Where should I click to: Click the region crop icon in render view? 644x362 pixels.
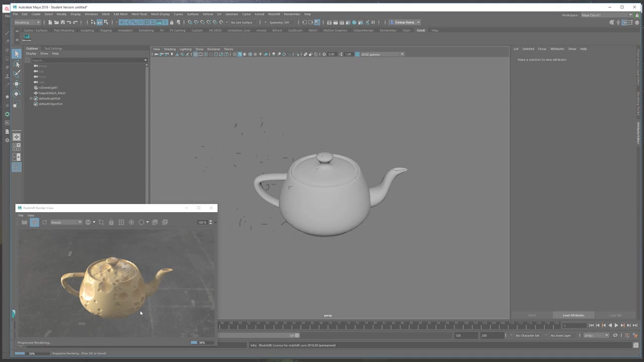tap(102, 222)
